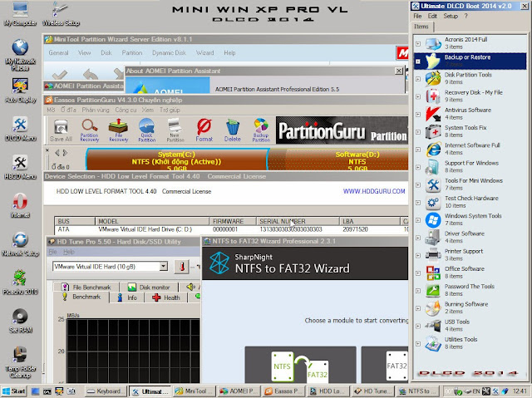The width and height of the screenshot is (532, 398).
Task: Open Set RAM desktop icon
Action: click(x=20, y=321)
